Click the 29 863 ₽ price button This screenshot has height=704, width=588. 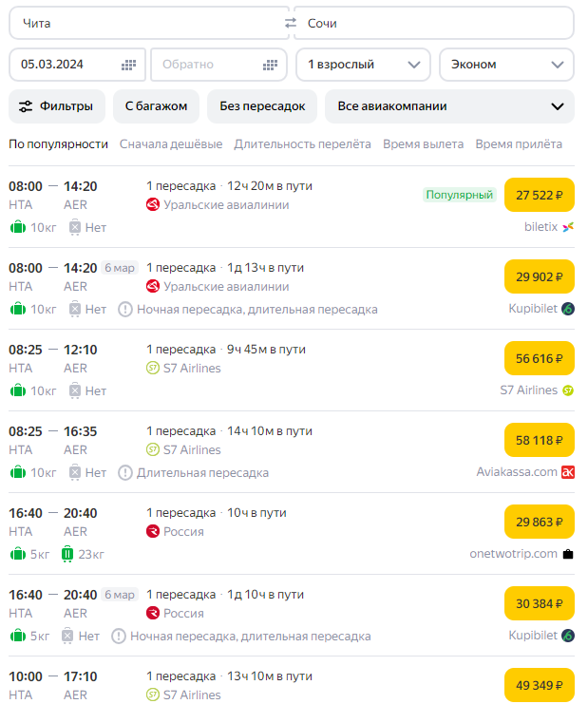point(539,522)
